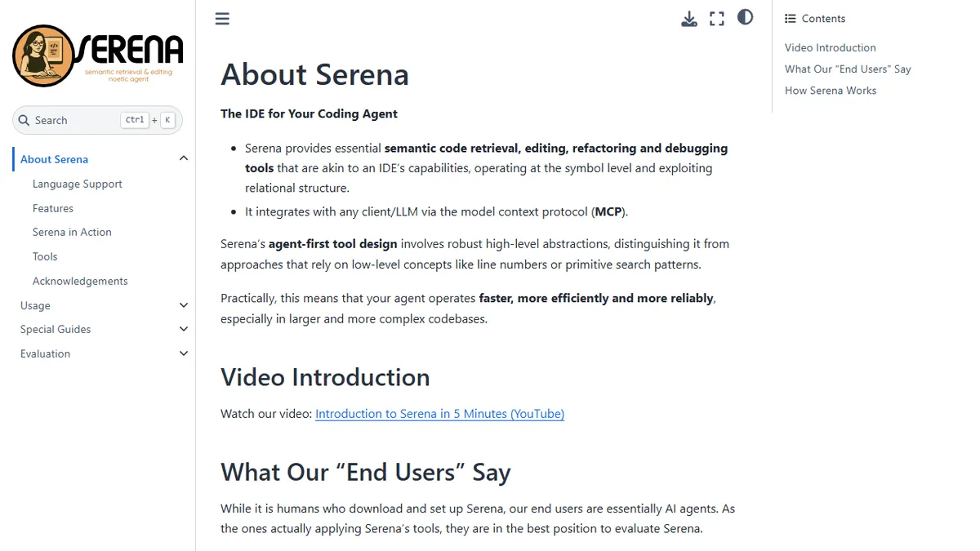Screen dimensions: 980x551
Task: Open Introduction to Serena YouTube link
Action: pos(439,414)
